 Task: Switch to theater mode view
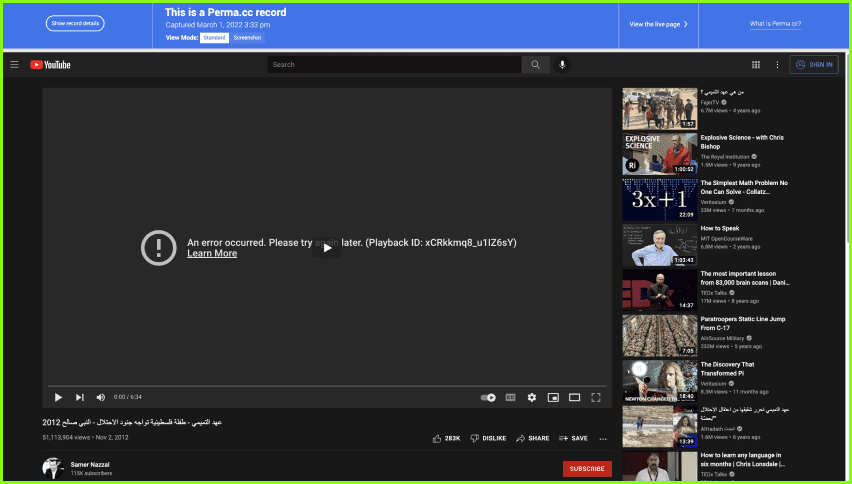pyautogui.click(x=574, y=397)
